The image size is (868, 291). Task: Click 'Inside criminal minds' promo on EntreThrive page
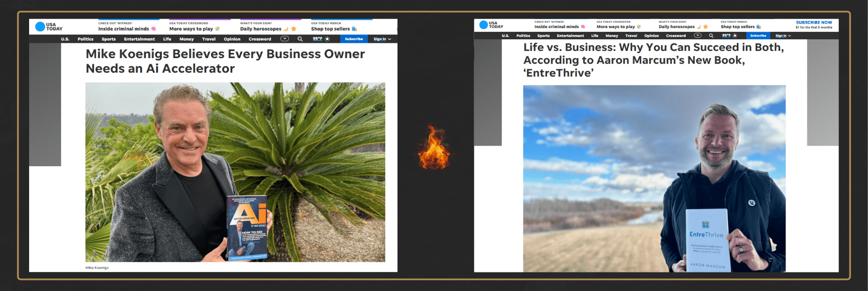tap(560, 25)
